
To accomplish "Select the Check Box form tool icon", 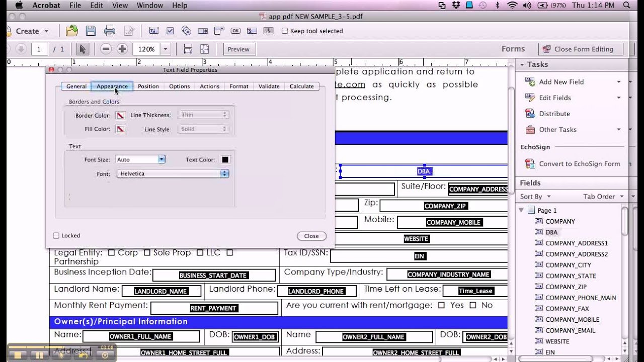I will [x=170, y=31].
